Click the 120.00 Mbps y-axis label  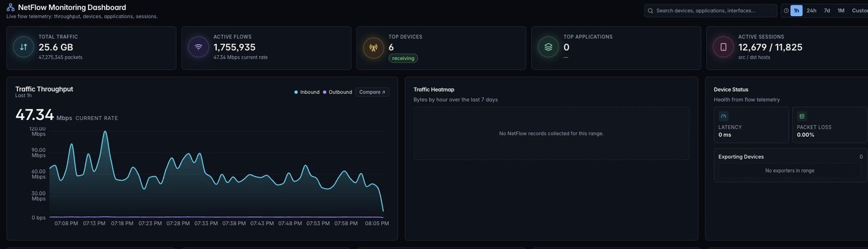38,131
